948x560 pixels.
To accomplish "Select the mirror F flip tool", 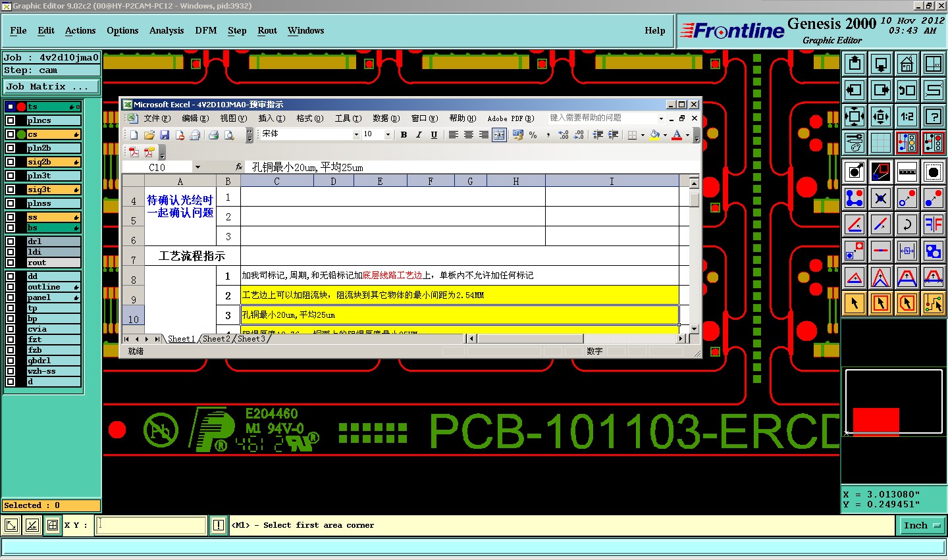I will [x=934, y=224].
